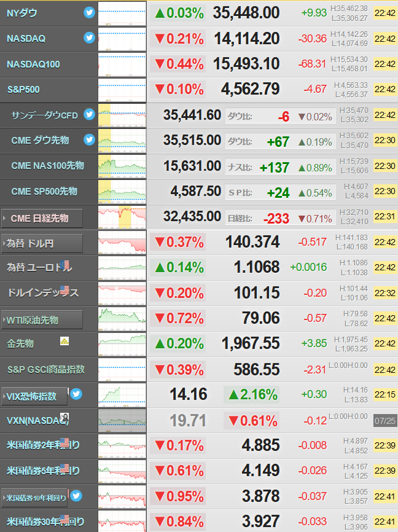Expand the VIX恐怖指数 button
The image size is (398, 532).
[x=34, y=396]
